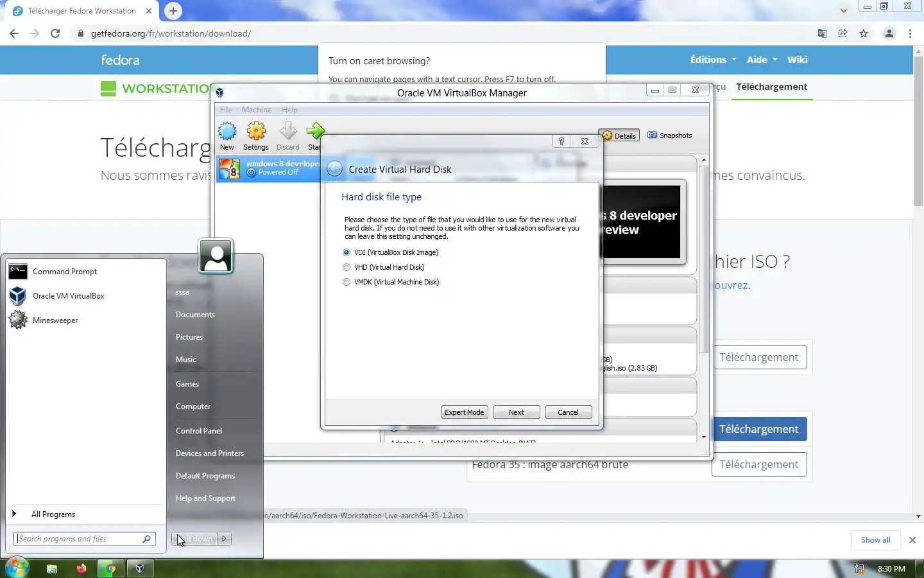Screen dimensions: 924x578
Task: Open Devices and Printers
Action: point(210,453)
